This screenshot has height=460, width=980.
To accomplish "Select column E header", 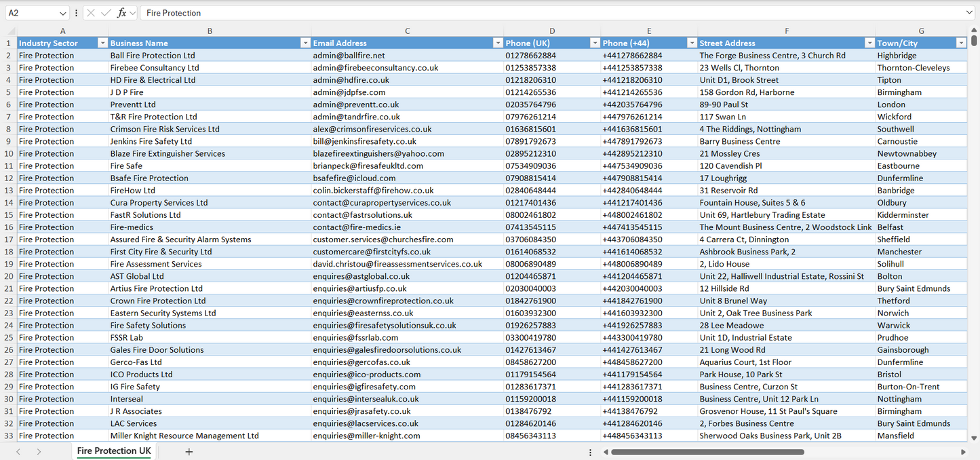I will point(650,31).
